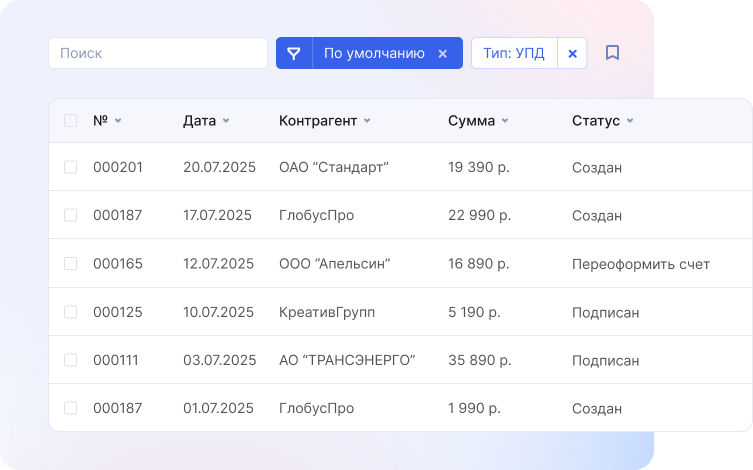Screen dimensions: 753x470
Task: Expand the Контрагент column dropdown
Action: (367, 121)
